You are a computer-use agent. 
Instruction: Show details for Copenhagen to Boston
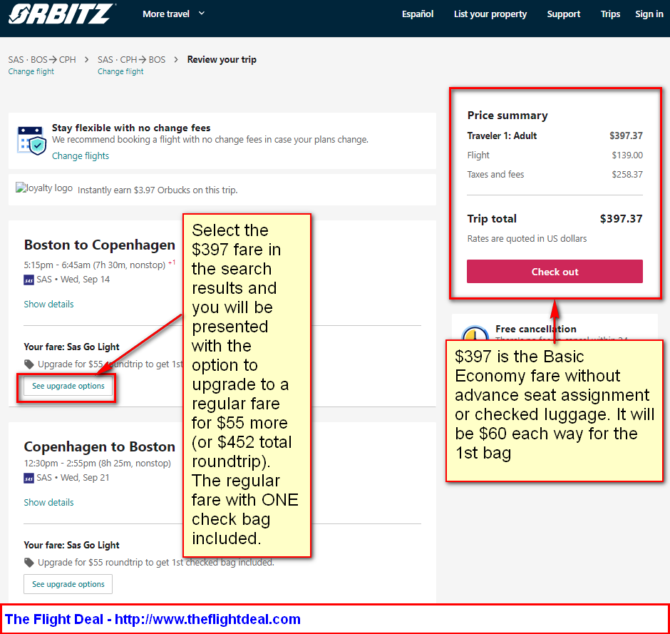(49, 502)
